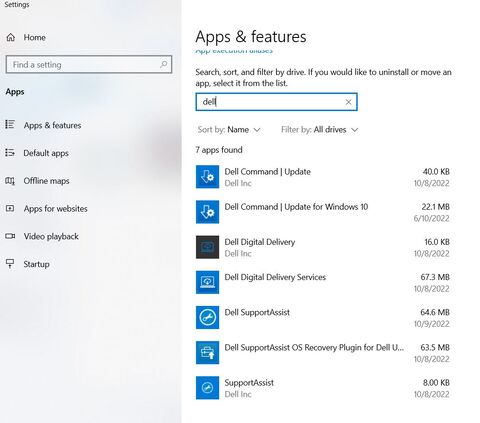Image resolution: width=480 pixels, height=423 pixels.
Task: Click the 10/9/2022 install date
Action: point(431,324)
